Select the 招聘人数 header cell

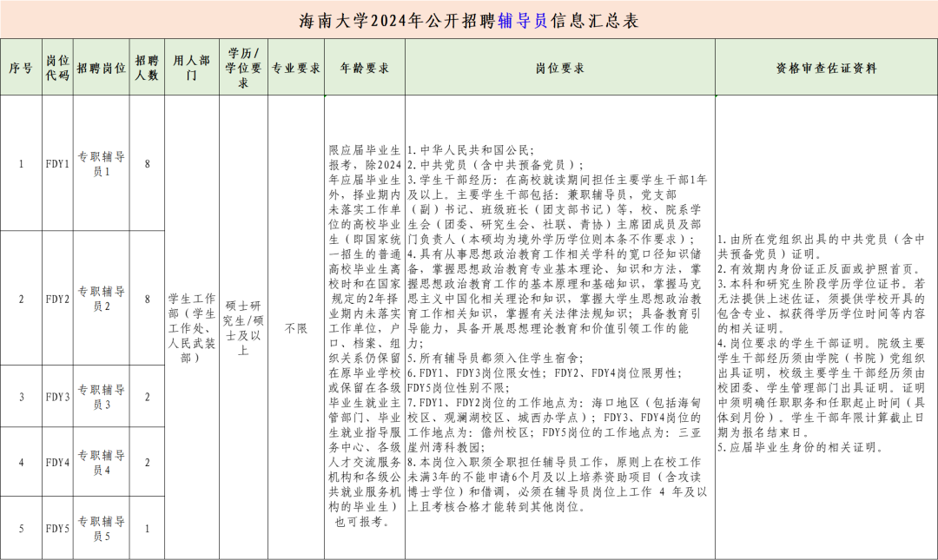point(147,68)
